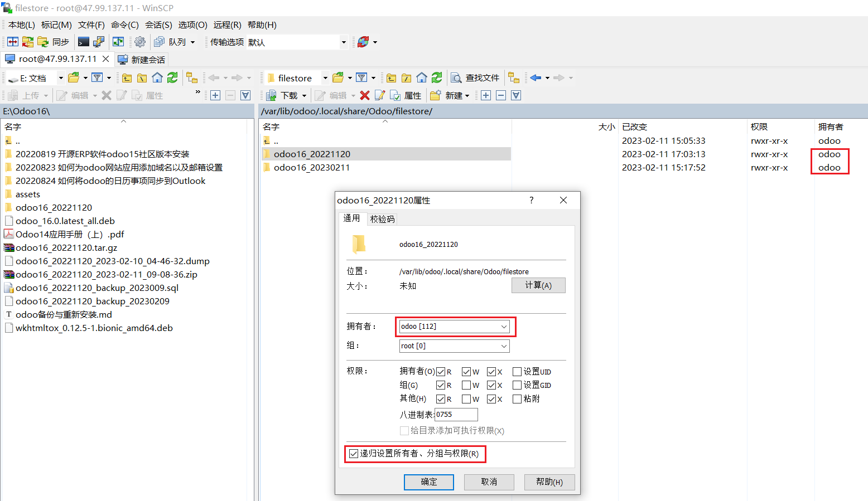Go to local parent directory icon

tap(127, 78)
